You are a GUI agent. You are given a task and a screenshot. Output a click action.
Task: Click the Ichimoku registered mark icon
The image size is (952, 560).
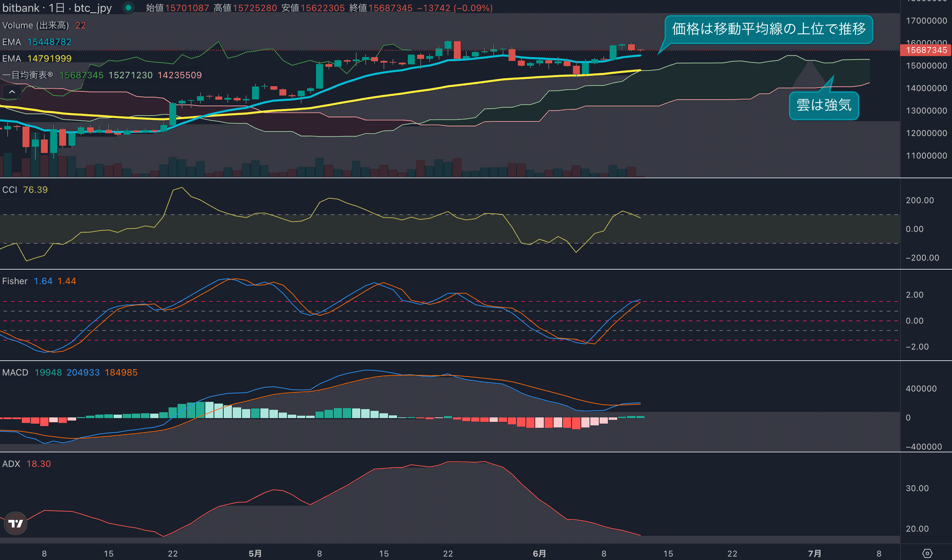50,74
